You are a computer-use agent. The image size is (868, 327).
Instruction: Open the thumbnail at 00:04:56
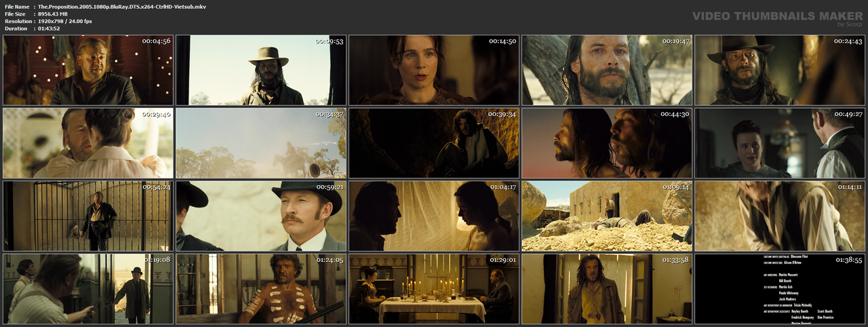pos(88,70)
